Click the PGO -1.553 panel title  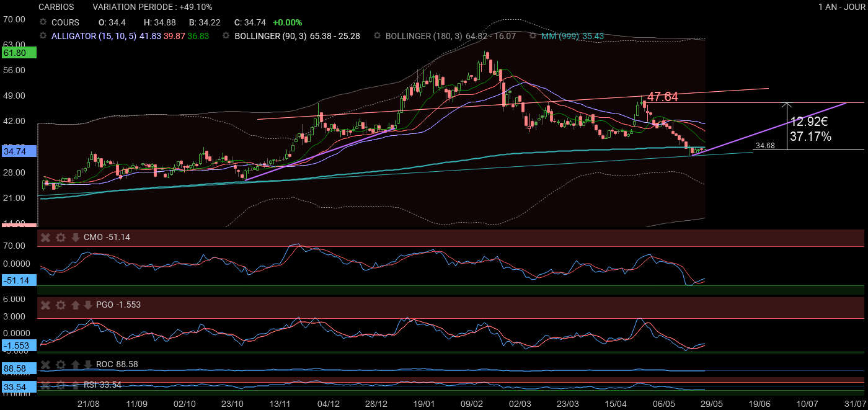coord(118,305)
